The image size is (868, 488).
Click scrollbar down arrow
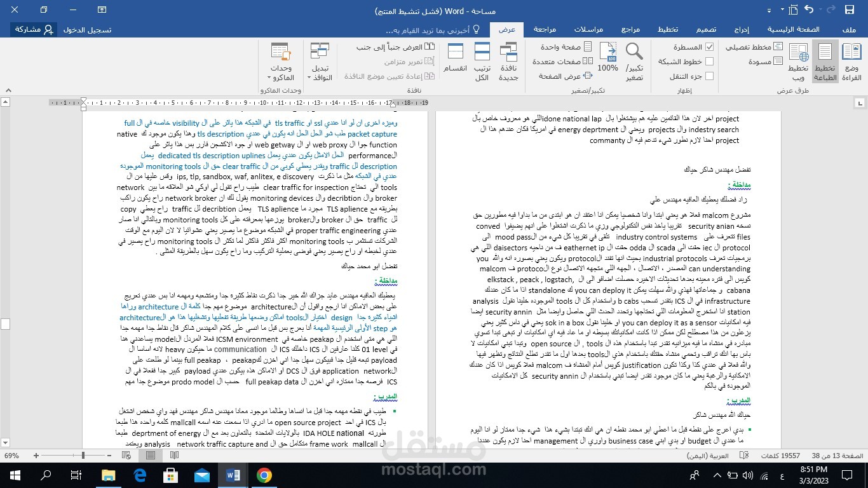coord(5,444)
